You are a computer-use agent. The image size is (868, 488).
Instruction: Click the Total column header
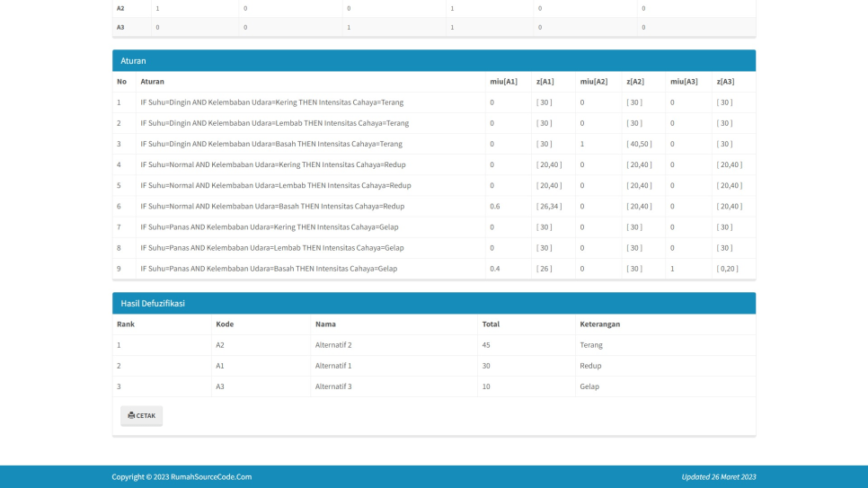(491, 324)
